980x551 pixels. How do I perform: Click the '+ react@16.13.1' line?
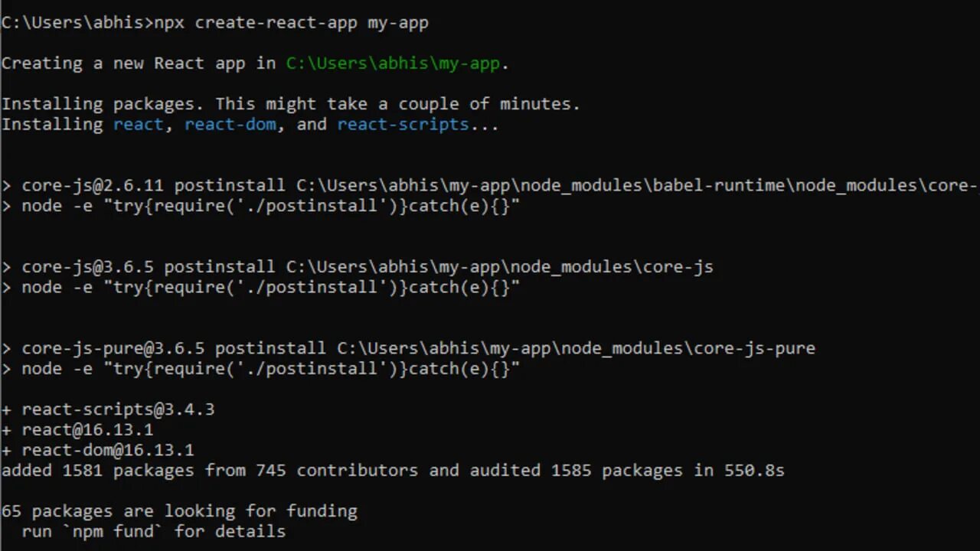tap(77, 430)
